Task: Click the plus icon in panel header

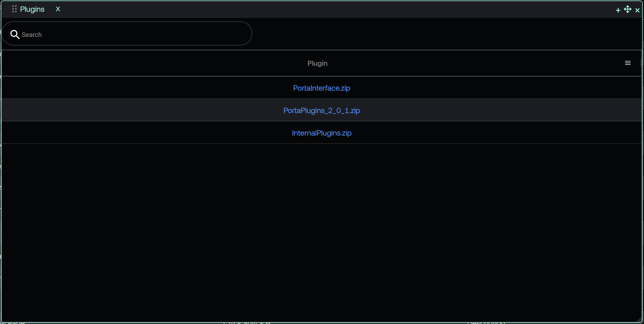Action: pyautogui.click(x=618, y=10)
